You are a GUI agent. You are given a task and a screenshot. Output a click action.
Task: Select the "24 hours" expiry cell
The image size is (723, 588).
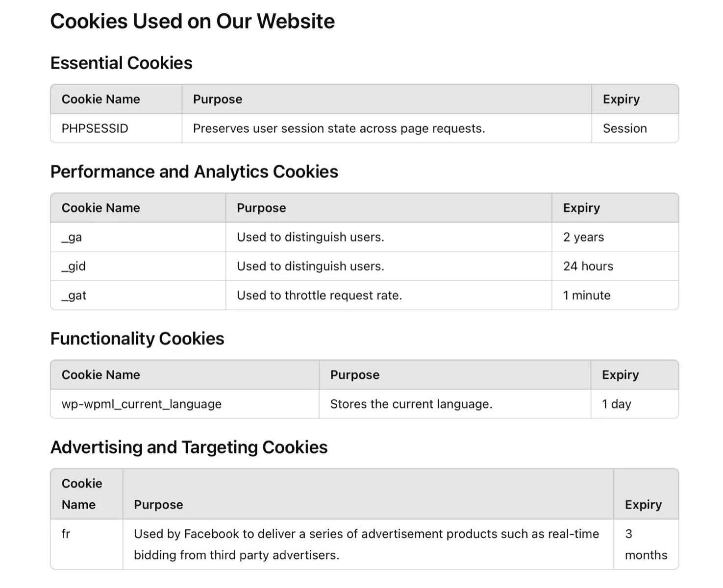click(x=588, y=266)
